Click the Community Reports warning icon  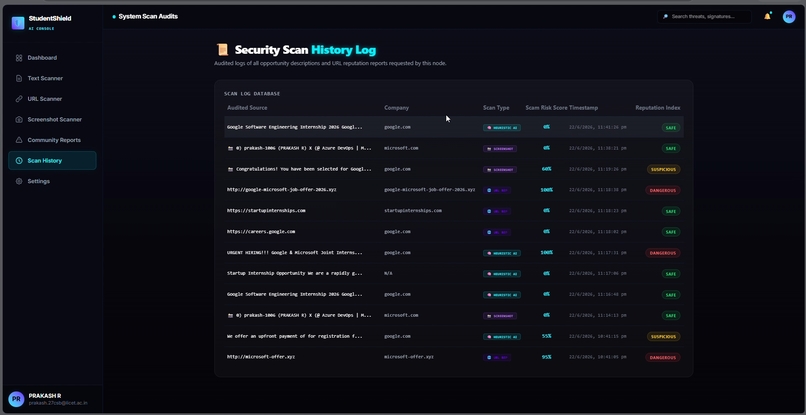(x=19, y=140)
